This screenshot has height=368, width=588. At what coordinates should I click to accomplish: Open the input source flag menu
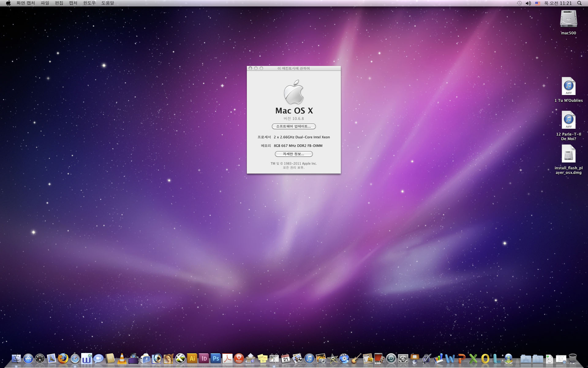(x=537, y=3)
